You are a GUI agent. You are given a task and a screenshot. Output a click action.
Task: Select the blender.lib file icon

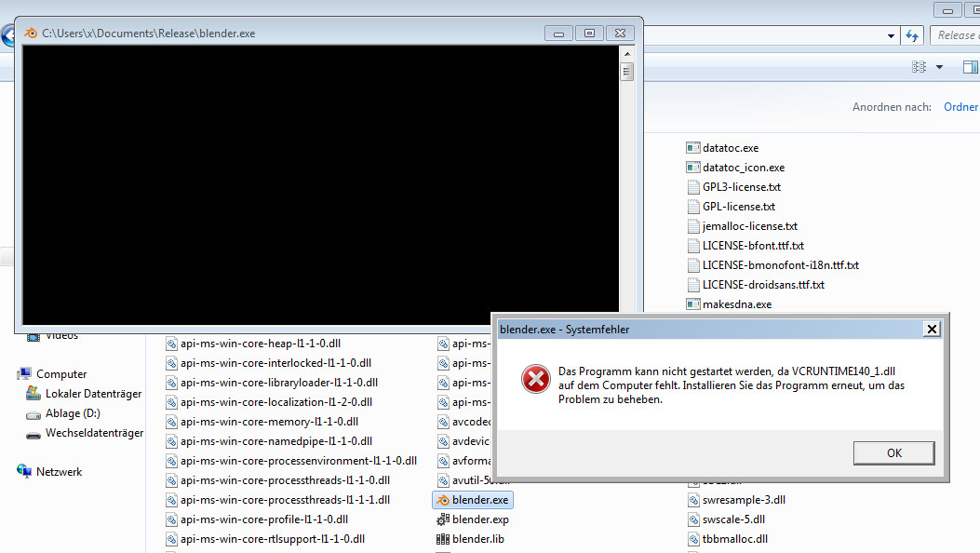tap(443, 539)
